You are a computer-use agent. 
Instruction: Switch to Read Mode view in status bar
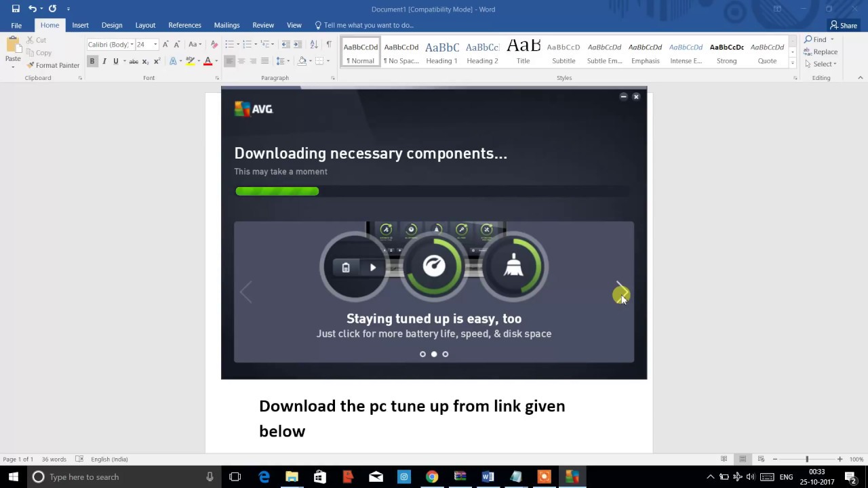[x=724, y=459]
